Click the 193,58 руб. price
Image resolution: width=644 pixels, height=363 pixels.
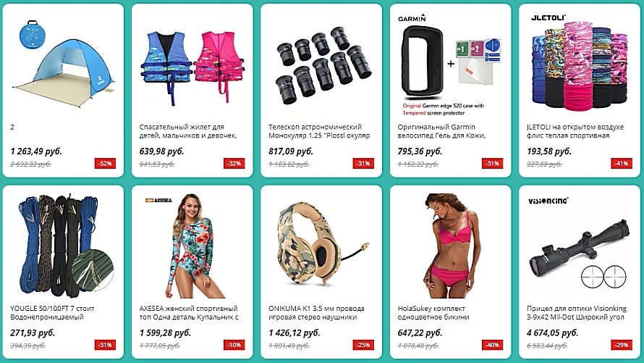[x=549, y=151]
